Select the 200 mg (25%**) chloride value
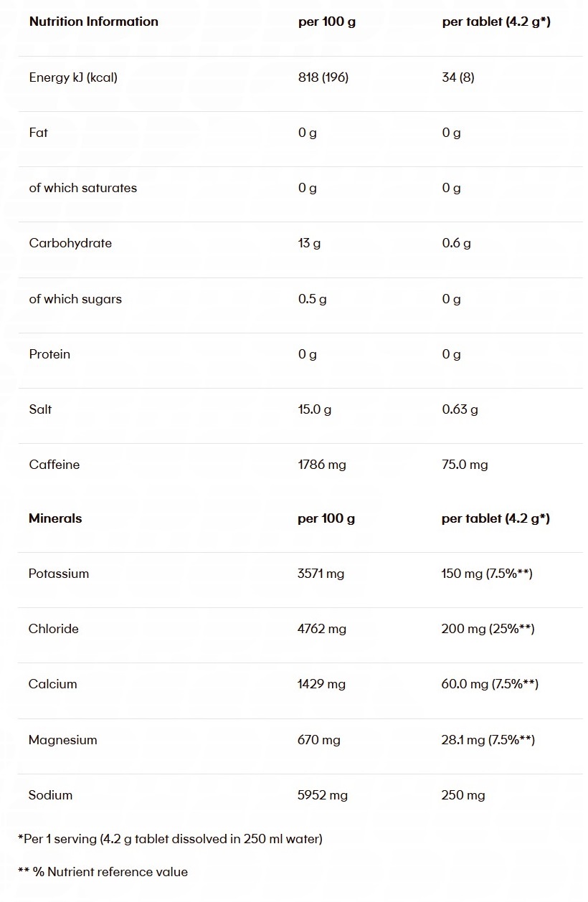This screenshot has height=902, width=588. coord(488,629)
